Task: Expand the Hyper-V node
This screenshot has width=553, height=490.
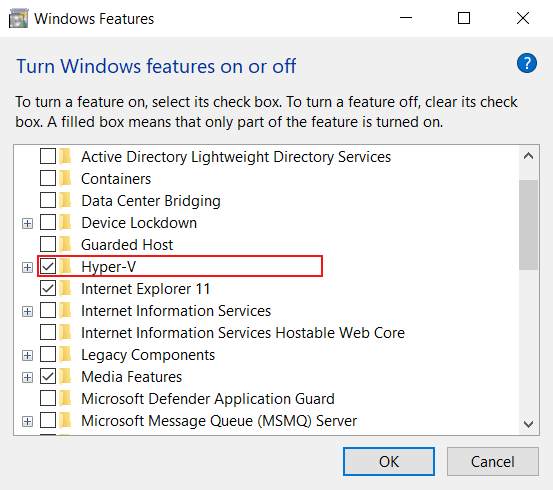Action: [27, 267]
